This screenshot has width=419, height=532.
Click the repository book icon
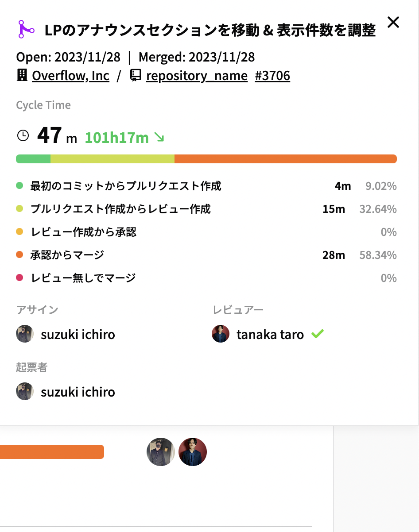(135, 75)
